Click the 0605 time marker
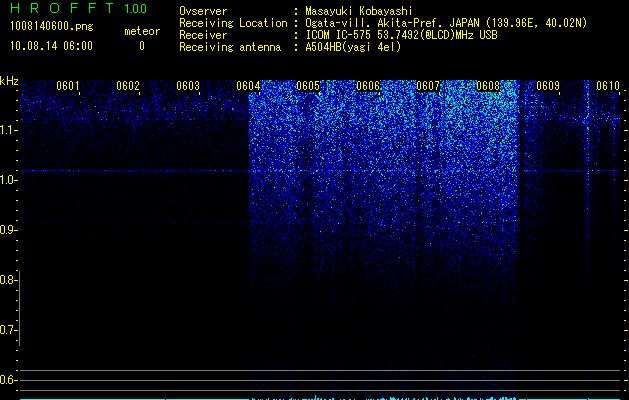The image size is (629, 400). [x=308, y=86]
